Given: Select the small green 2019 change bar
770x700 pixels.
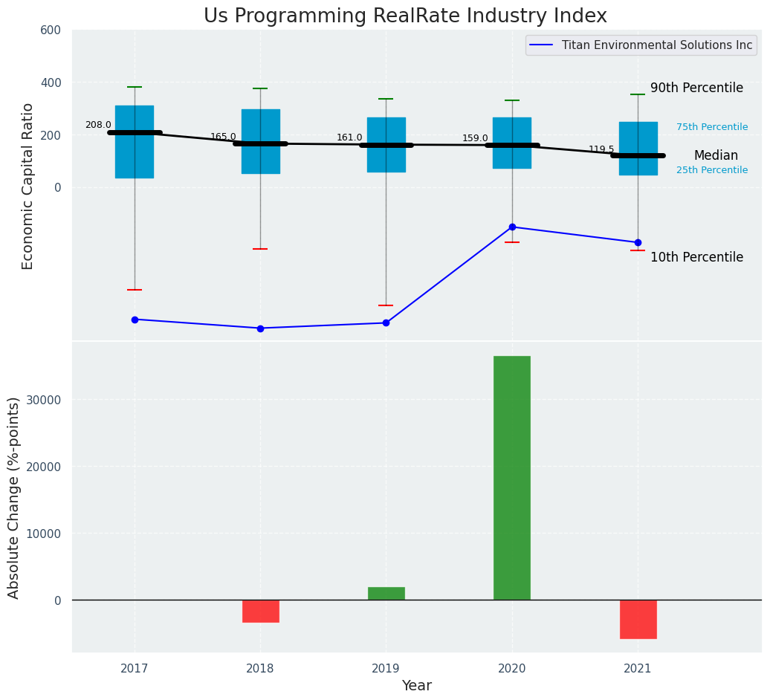Looking at the screenshot, I should [x=386, y=594].
